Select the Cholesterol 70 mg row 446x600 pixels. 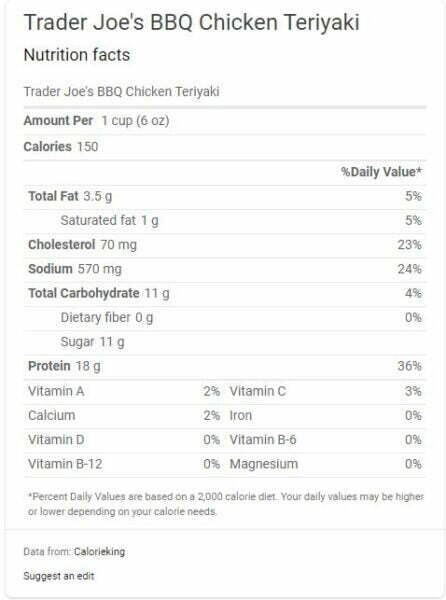click(225, 245)
